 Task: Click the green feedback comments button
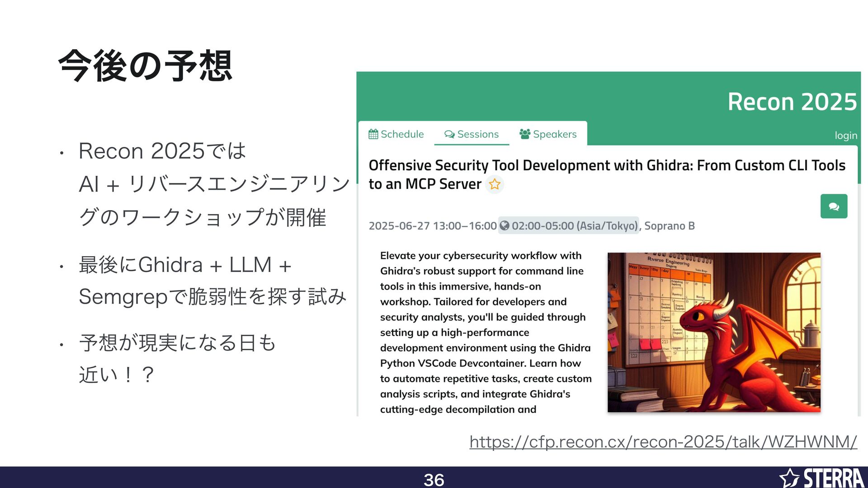[x=834, y=206]
